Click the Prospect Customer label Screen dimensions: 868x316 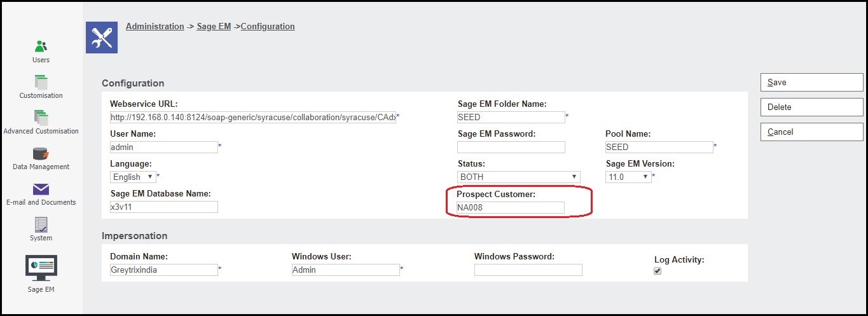click(496, 193)
